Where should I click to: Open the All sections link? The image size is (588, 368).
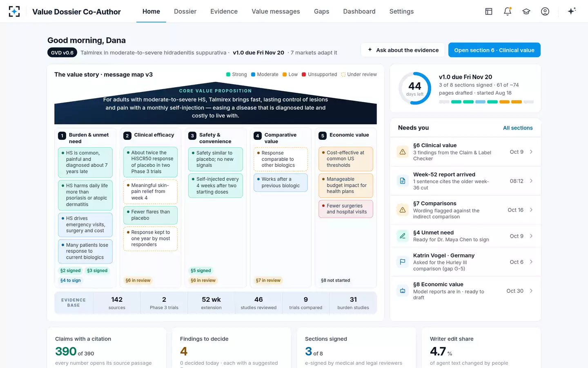518,128
